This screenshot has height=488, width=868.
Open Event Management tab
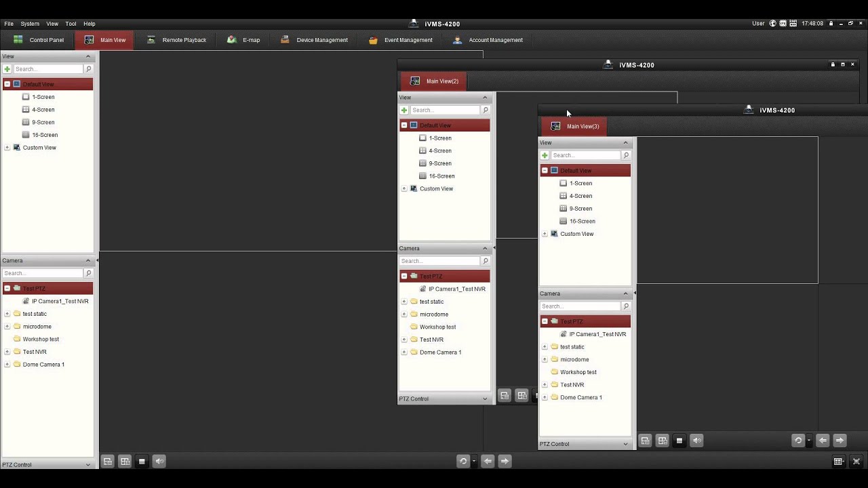[400, 40]
